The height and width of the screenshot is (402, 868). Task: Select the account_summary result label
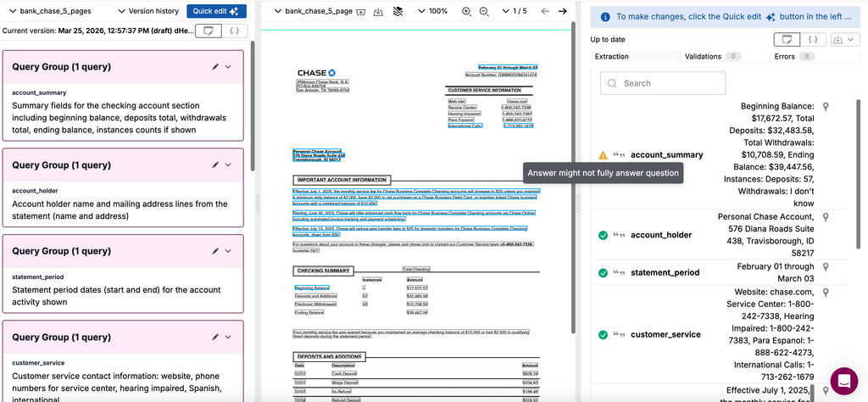pyautogui.click(x=667, y=155)
